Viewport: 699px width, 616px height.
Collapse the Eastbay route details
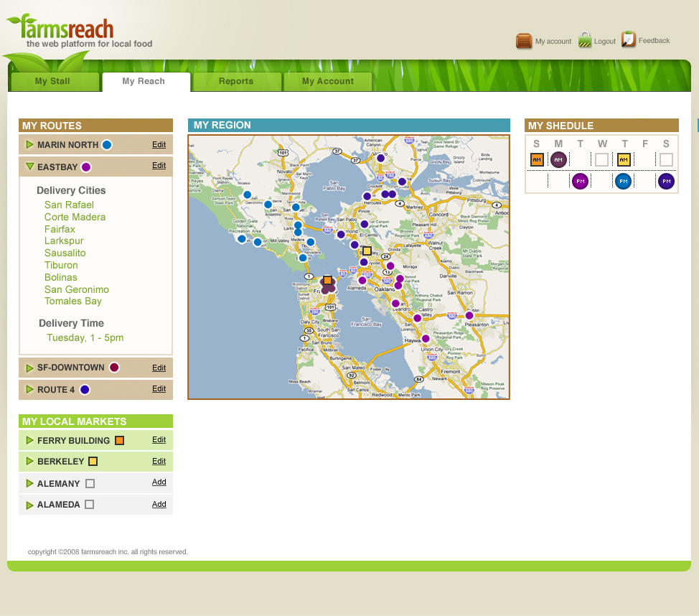point(29,167)
